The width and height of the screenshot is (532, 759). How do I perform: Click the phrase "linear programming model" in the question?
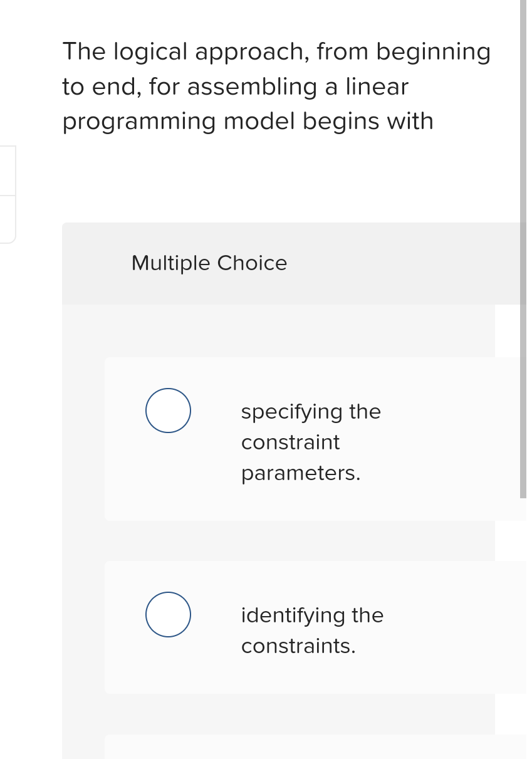(x=251, y=103)
